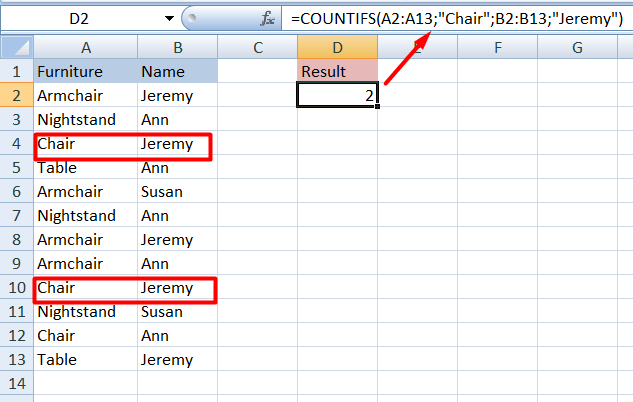The height and width of the screenshot is (402, 633).
Task: Click the COUNTIFS formula in formula bar
Action: click(457, 19)
